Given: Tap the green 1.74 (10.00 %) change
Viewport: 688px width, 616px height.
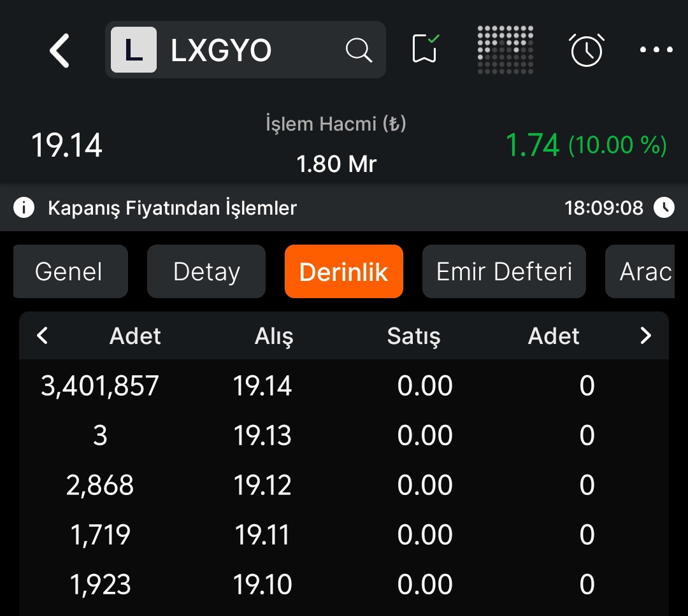Looking at the screenshot, I should coord(586,145).
